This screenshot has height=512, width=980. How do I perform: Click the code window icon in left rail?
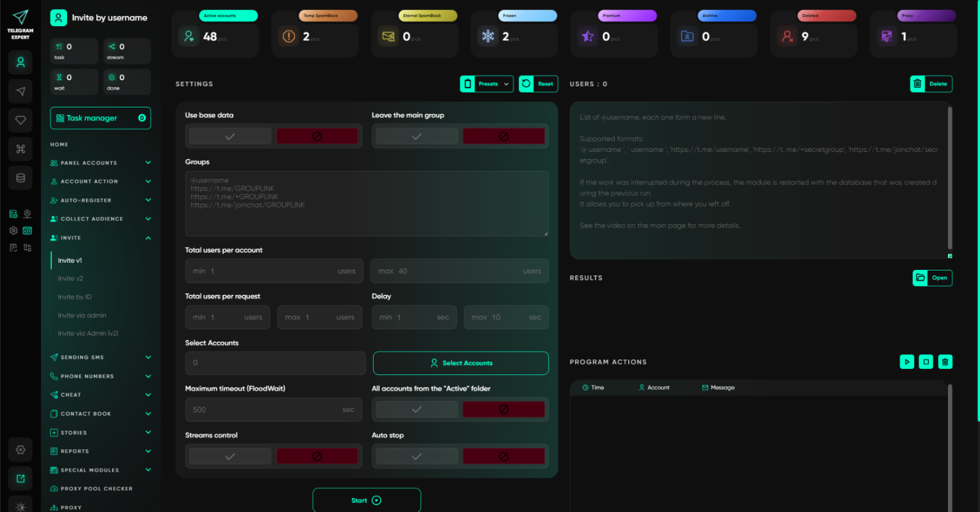pyautogui.click(x=27, y=231)
